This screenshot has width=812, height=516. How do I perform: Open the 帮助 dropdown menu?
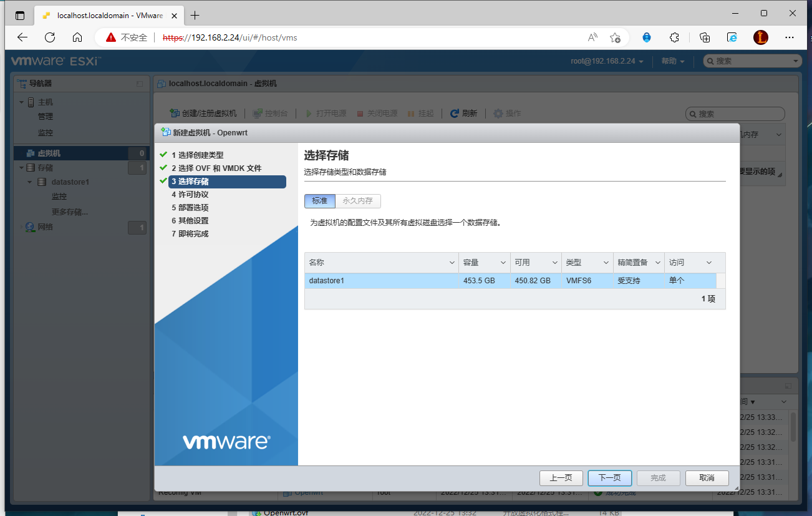coord(673,61)
